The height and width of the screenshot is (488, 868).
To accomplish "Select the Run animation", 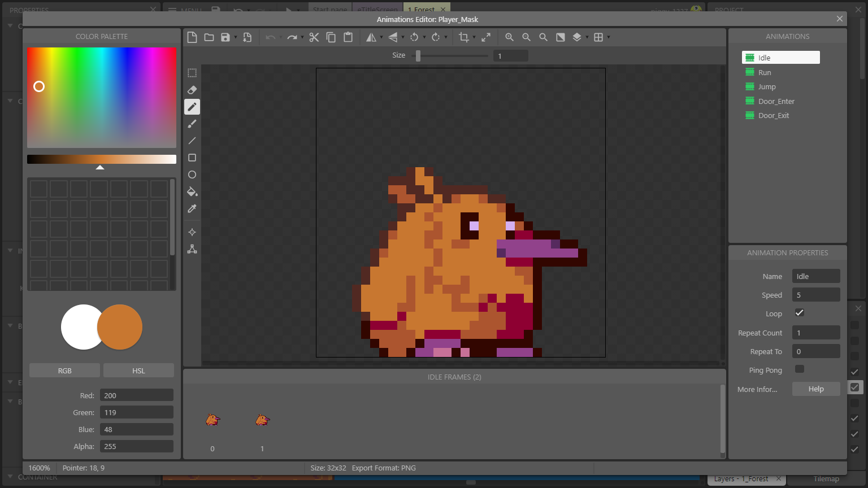I will (765, 72).
